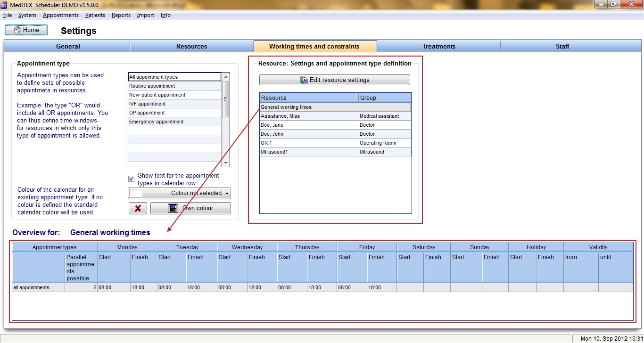644x343 pixels.
Task: Switch to the Treatments tab
Action: [x=439, y=46]
